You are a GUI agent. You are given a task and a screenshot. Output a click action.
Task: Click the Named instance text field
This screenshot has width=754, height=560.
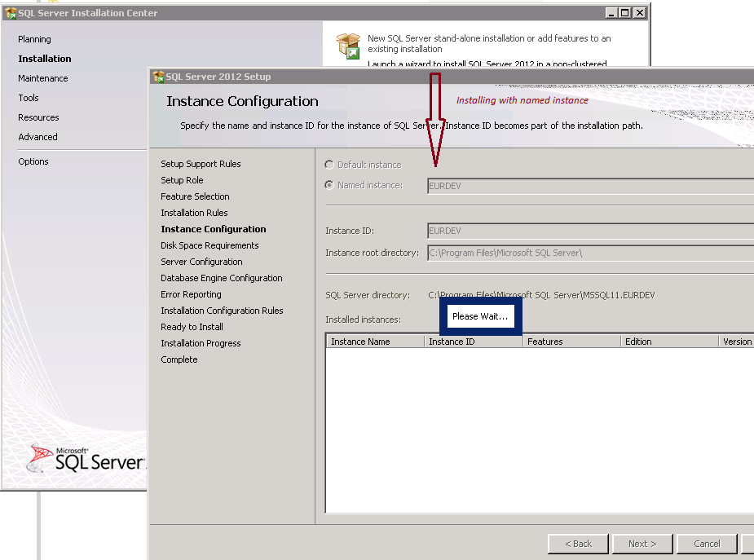(590, 186)
